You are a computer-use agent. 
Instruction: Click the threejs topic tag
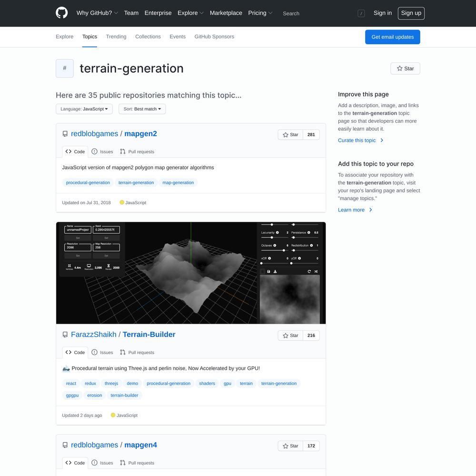pyautogui.click(x=111, y=383)
